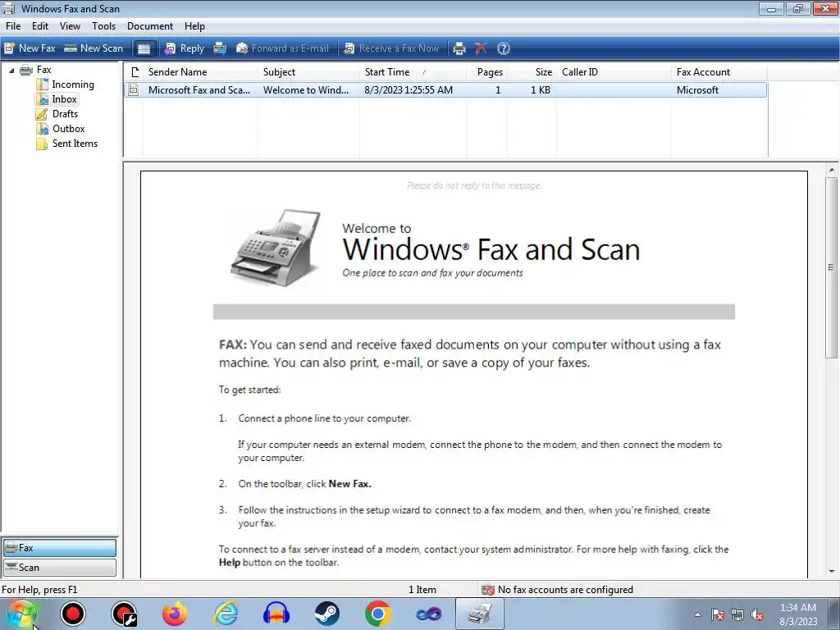Click the Forward as Fax icon
The height and width of the screenshot is (630, 840).
click(220, 48)
